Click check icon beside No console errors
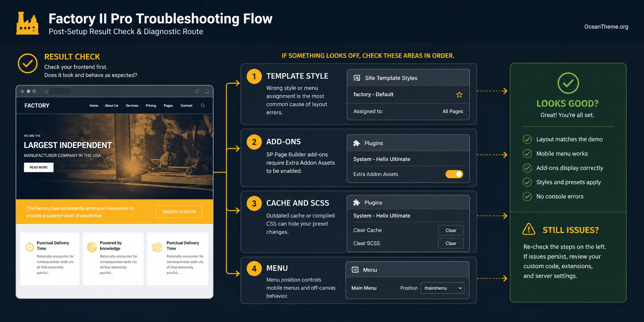This screenshot has height=322, width=644. [x=527, y=196]
